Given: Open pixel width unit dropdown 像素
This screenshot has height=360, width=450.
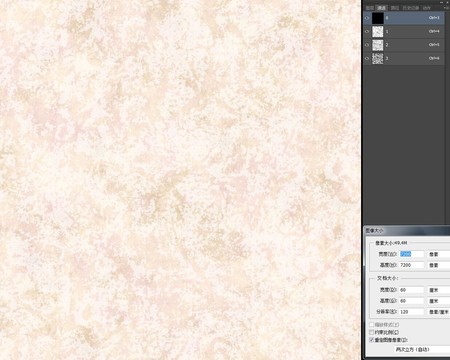Looking at the screenshot, I should click(x=439, y=254).
